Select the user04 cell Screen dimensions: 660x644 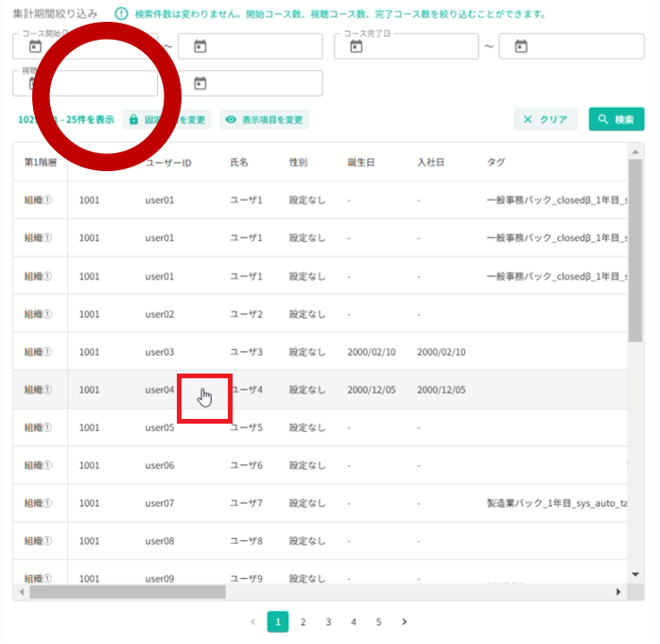160,391
